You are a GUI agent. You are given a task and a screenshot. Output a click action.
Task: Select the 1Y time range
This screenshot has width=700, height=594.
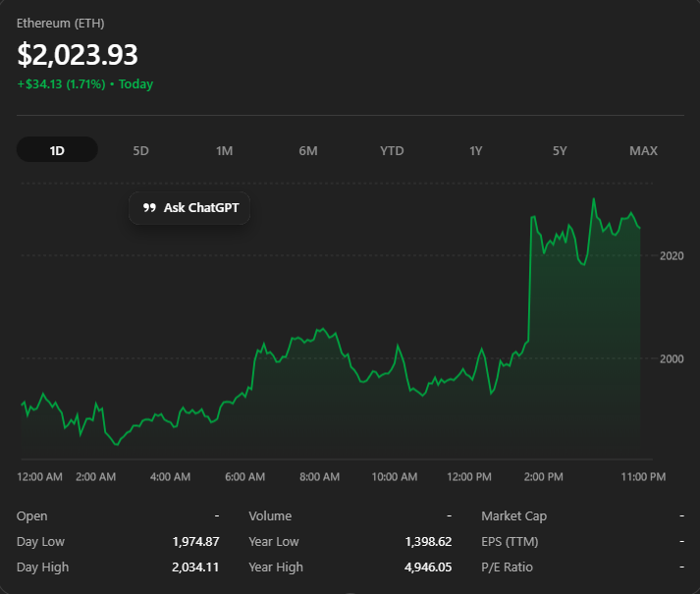[475, 151]
